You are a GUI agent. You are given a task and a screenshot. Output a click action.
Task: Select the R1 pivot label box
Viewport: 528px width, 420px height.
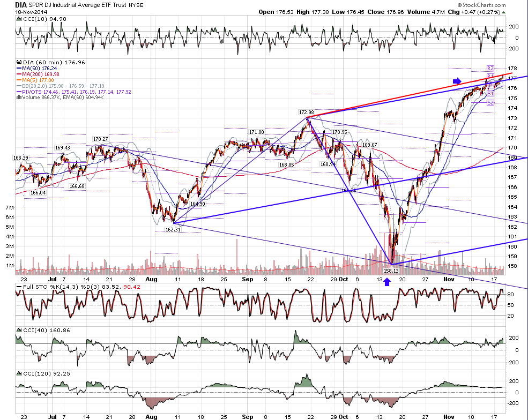point(490,77)
